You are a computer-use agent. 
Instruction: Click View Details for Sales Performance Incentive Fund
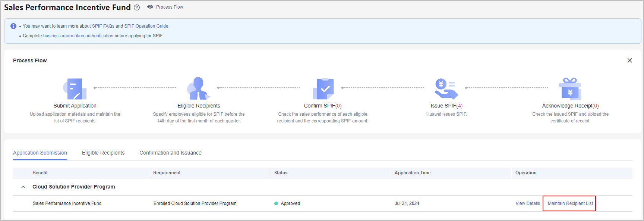(528, 203)
